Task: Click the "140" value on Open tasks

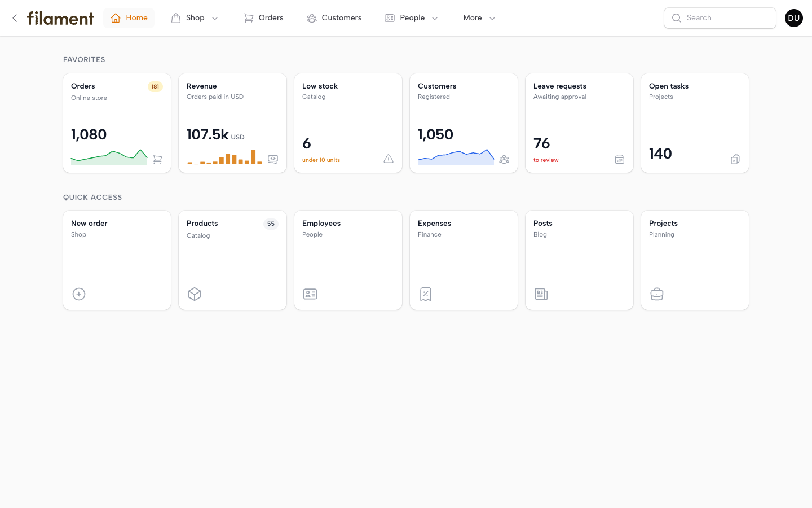Action: (x=660, y=154)
